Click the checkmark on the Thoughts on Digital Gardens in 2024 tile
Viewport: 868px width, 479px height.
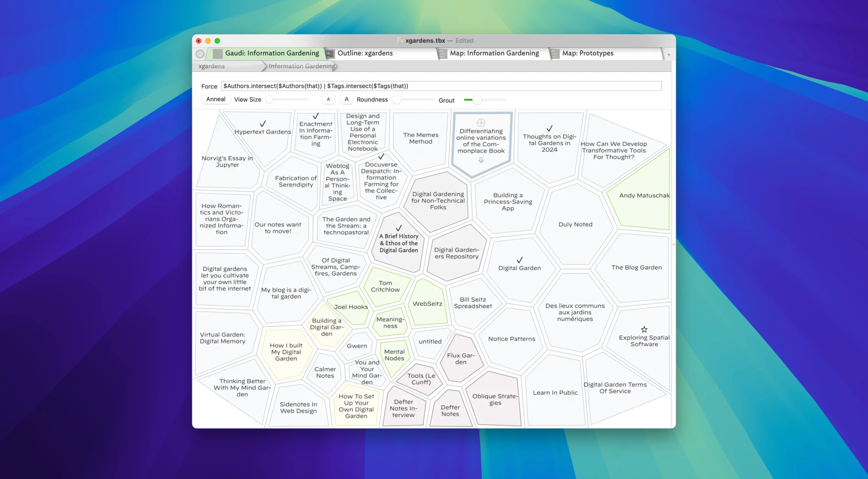pos(549,128)
